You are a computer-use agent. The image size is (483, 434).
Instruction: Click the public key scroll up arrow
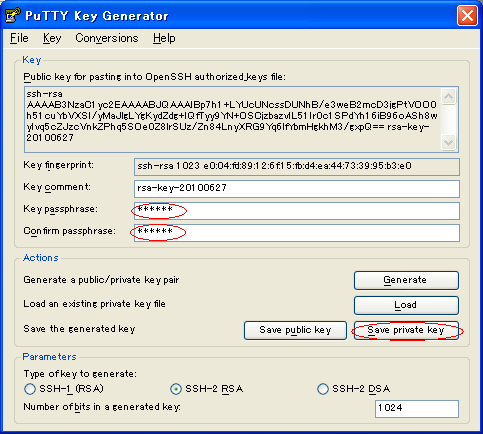click(x=448, y=97)
